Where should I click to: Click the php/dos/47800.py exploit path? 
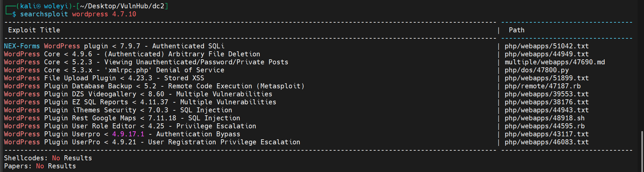536,70
